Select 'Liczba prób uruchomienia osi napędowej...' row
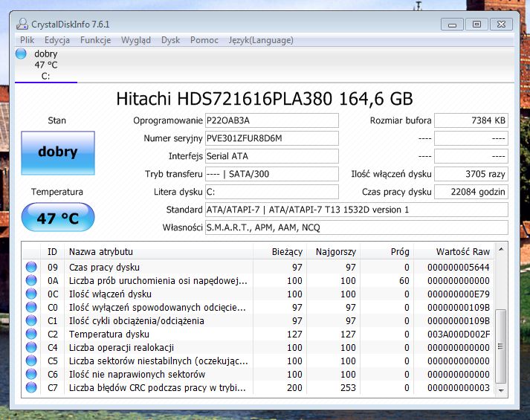 [x=158, y=281]
